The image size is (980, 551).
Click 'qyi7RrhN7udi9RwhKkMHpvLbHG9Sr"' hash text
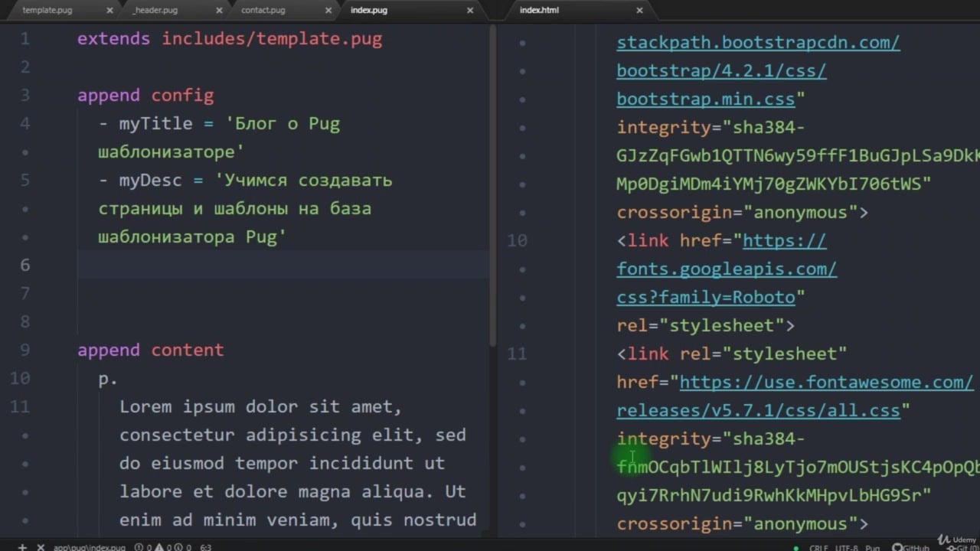coord(774,495)
